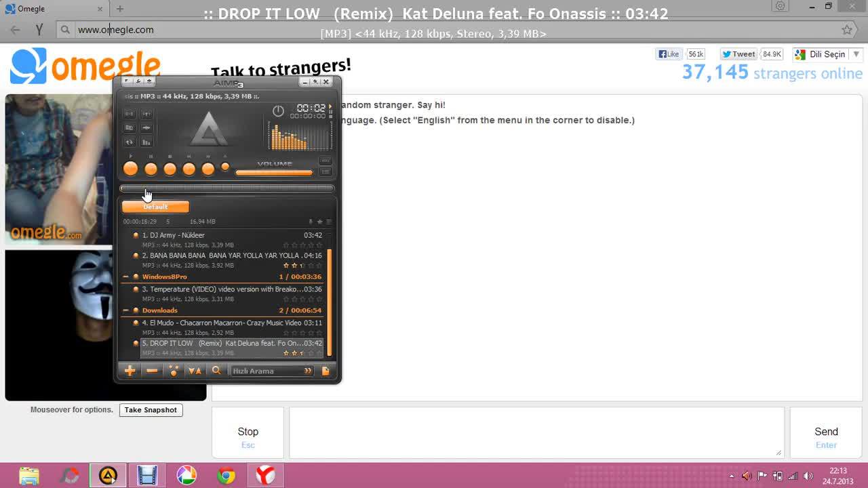
Task: Open a new browser tab
Action: (x=120, y=9)
